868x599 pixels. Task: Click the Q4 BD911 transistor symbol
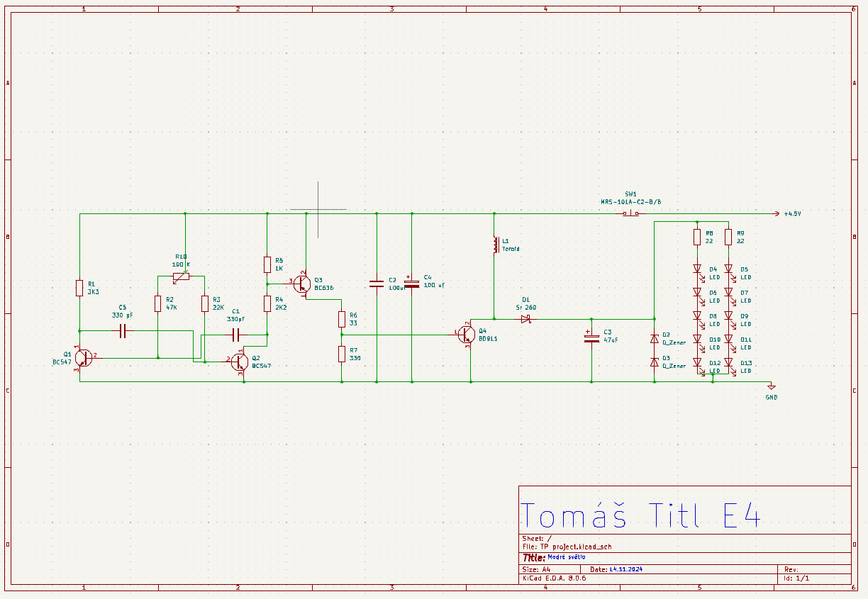[x=467, y=335]
